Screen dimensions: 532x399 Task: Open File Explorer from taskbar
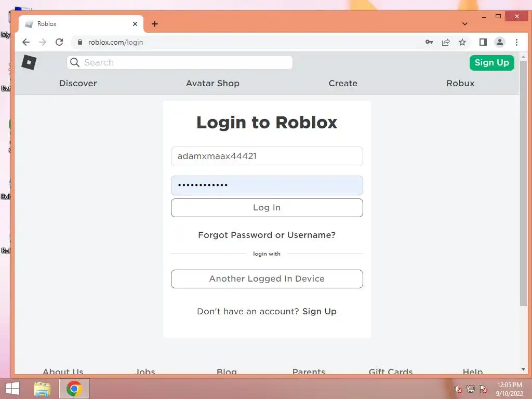click(x=42, y=389)
